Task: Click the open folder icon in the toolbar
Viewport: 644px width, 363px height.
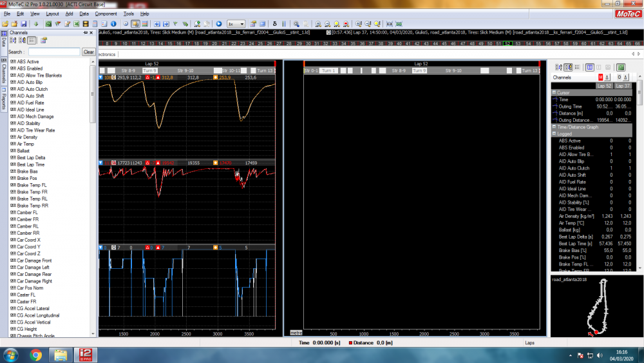Action: pos(5,24)
